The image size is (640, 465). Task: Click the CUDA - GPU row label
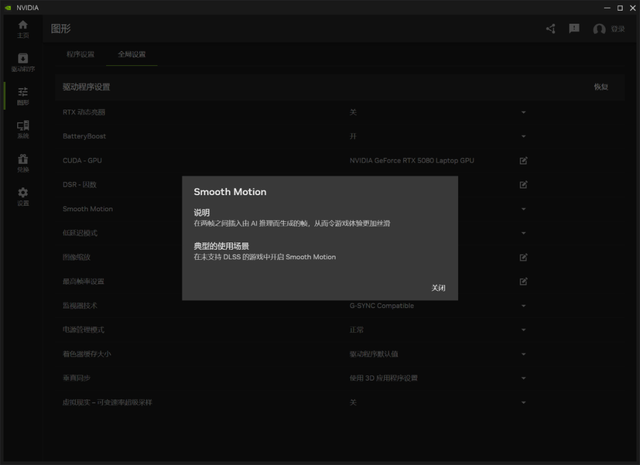[82, 160]
